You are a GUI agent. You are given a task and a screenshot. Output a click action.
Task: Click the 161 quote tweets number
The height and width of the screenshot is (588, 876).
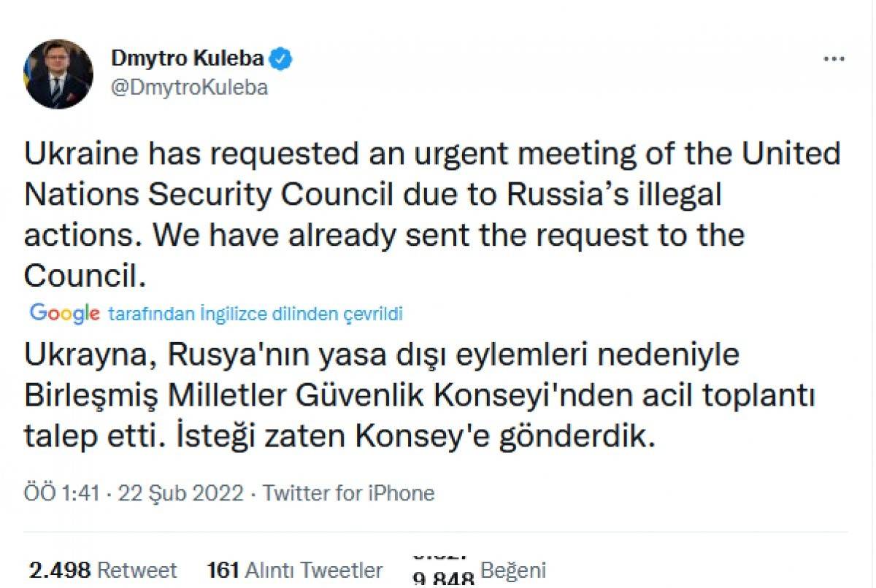click(223, 570)
